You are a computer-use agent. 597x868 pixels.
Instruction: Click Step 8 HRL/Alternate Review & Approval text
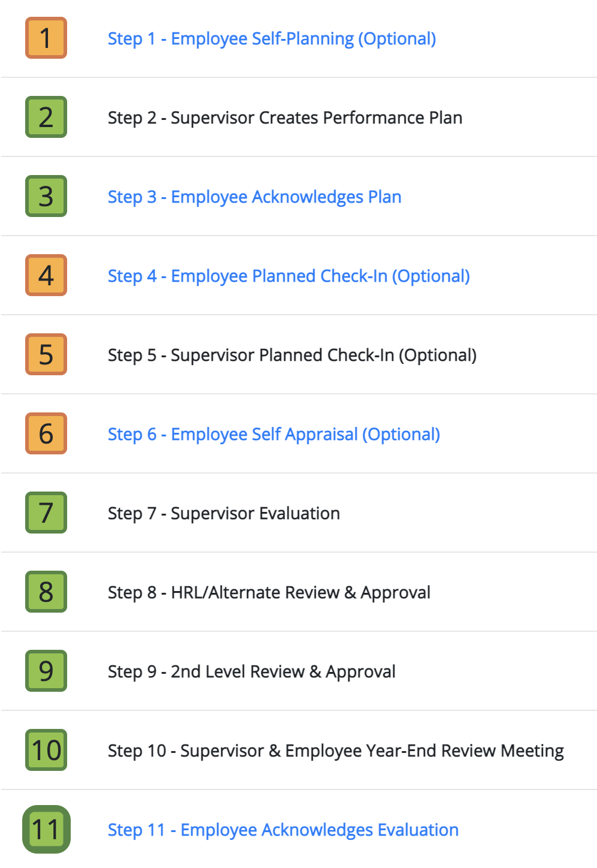pyautogui.click(x=269, y=593)
